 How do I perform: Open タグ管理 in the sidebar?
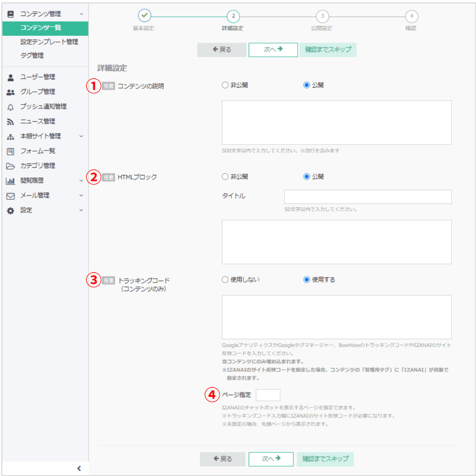tap(32, 55)
